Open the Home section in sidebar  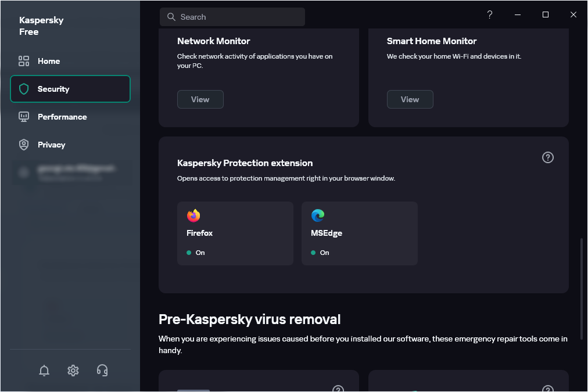pos(70,61)
